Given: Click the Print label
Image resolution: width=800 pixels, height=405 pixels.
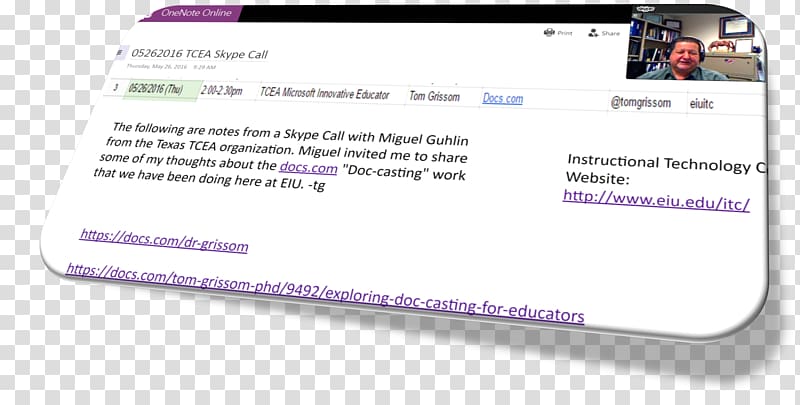Looking at the screenshot, I should pos(565,33).
